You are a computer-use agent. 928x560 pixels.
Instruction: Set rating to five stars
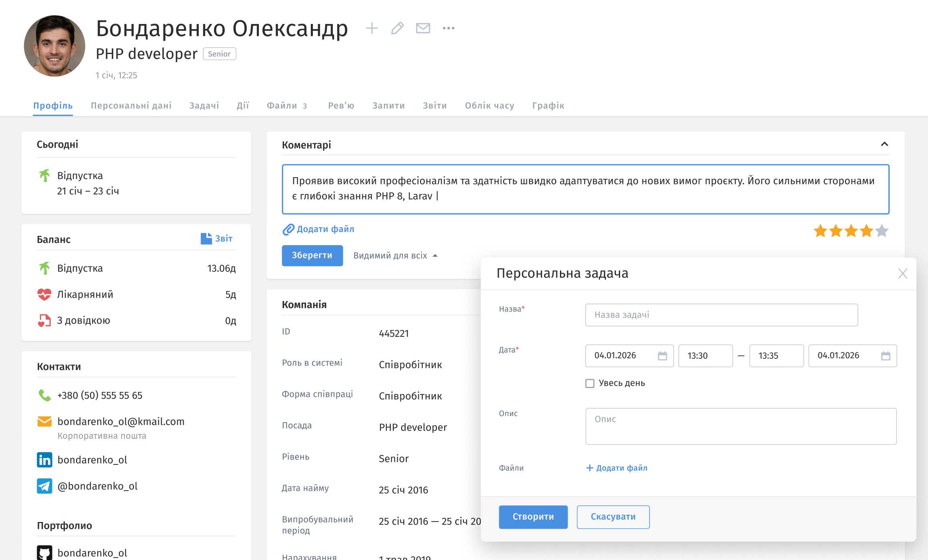[882, 231]
